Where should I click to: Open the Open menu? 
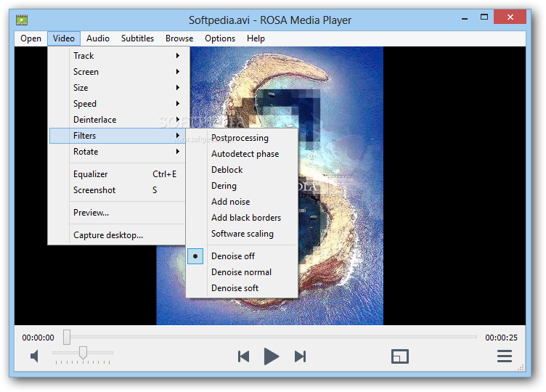(x=30, y=38)
